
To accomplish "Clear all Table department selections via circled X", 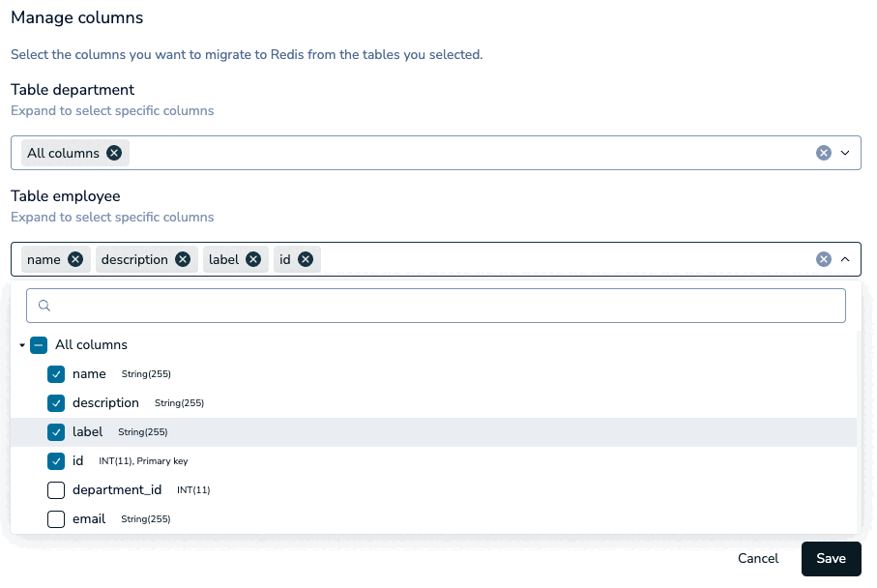I will 824,153.
